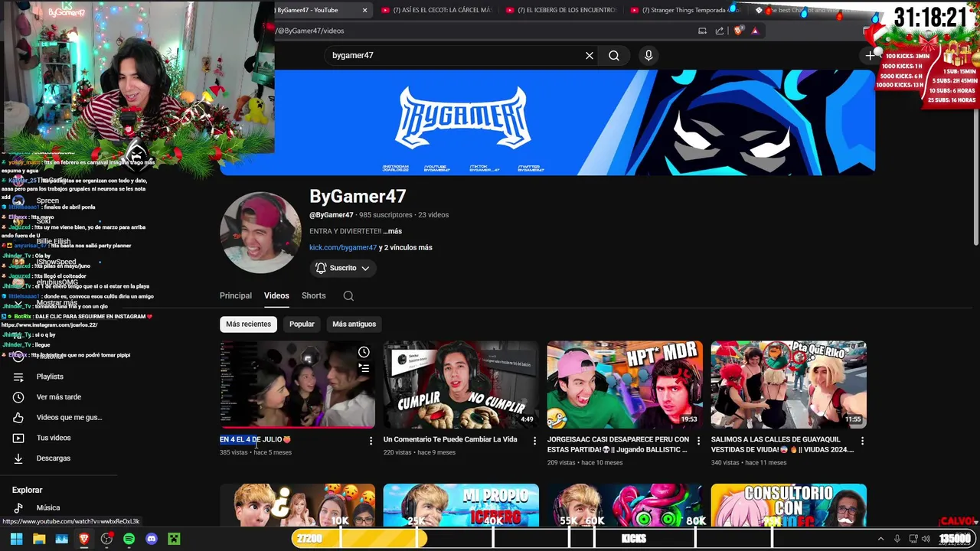The image size is (980, 551).
Task: Click the YouTube search magnifier button
Action: (614, 55)
